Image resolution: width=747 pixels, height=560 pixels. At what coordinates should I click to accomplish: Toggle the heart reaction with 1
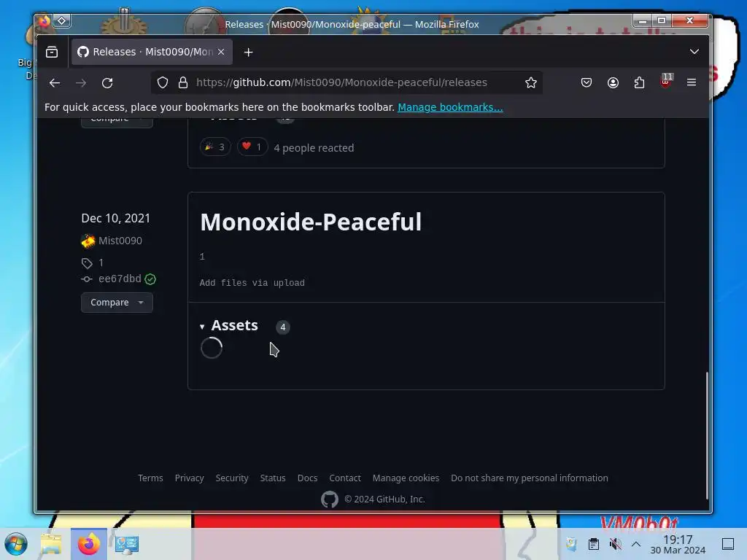[252, 147]
